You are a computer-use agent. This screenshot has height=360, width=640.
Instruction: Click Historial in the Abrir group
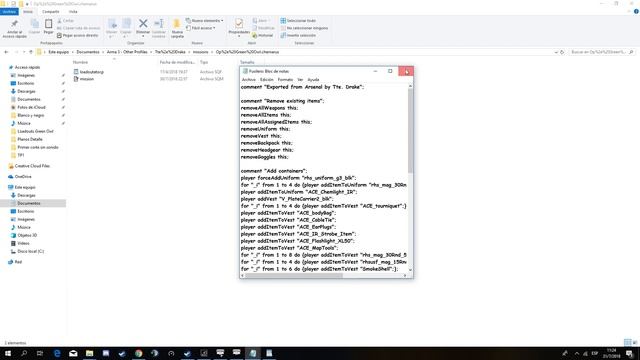point(262,36)
